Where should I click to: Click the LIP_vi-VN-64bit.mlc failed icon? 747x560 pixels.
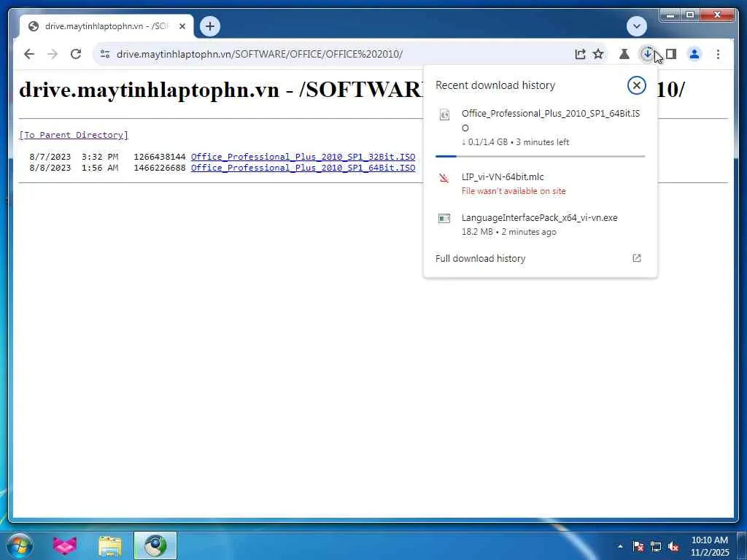tap(444, 178)
